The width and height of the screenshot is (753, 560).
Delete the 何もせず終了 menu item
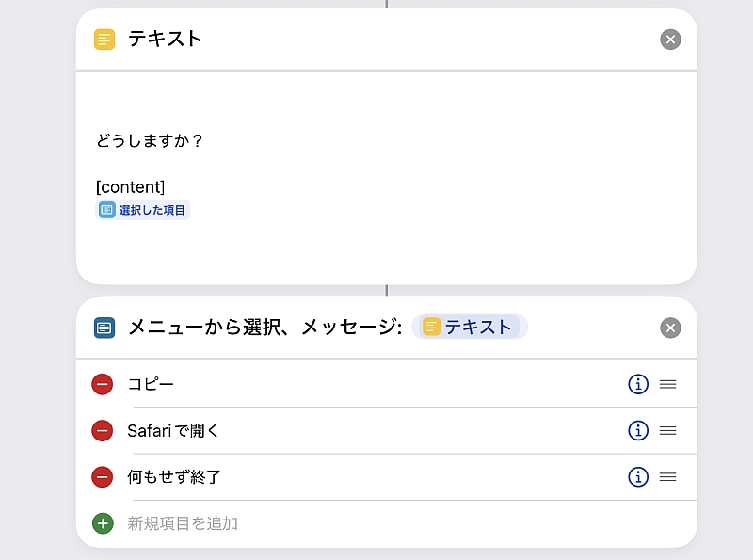[x=103, y=477]
